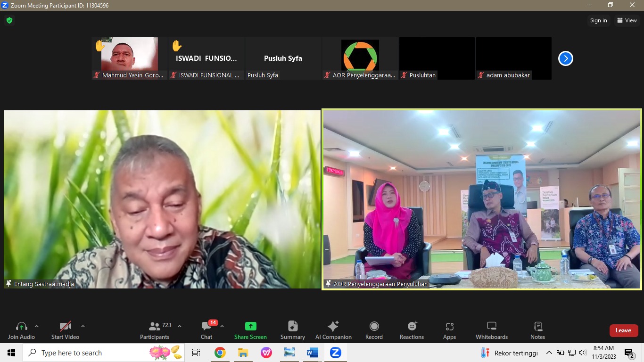Open the meeting Summary feature
Image resolution: width=644 pixels, height=362 pixels.
pos(292,329)
